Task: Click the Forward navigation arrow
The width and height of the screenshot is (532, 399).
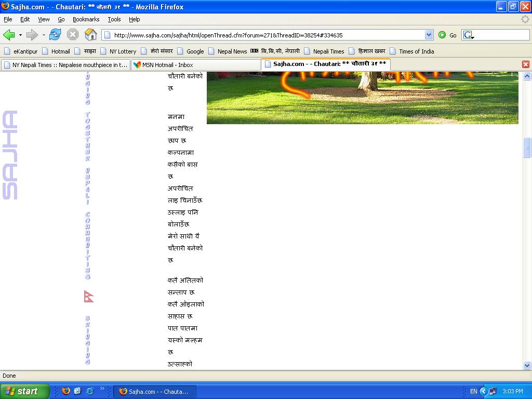Action: 32,35
